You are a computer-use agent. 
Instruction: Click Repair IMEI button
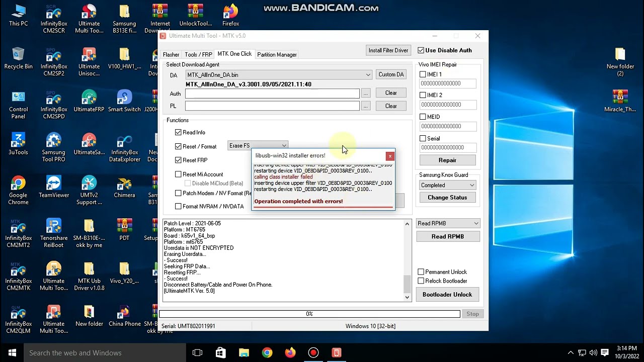point(447,160)
